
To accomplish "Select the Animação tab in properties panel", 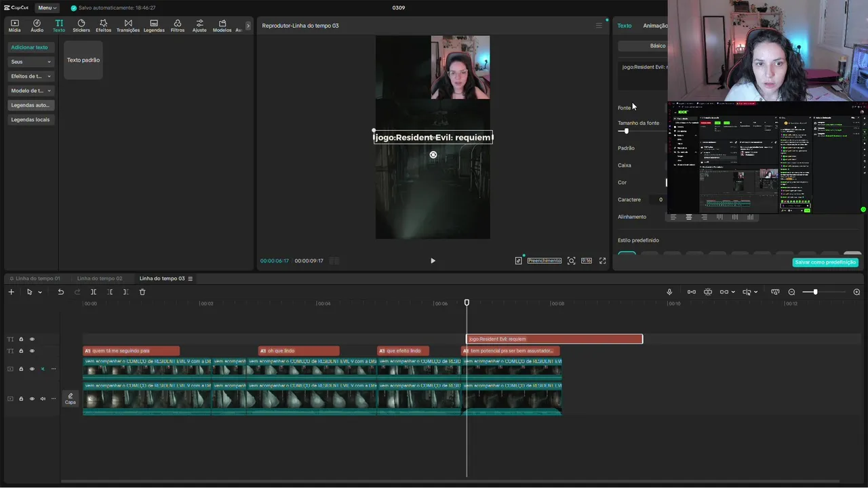I will point(655,26).
